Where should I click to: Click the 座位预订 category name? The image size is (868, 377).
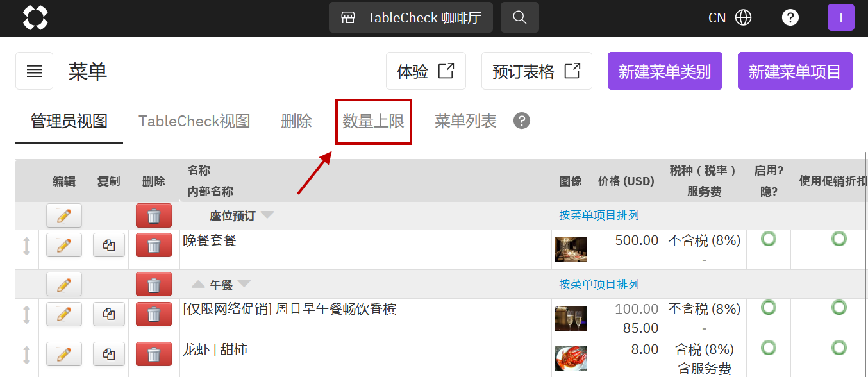point(232,216)
